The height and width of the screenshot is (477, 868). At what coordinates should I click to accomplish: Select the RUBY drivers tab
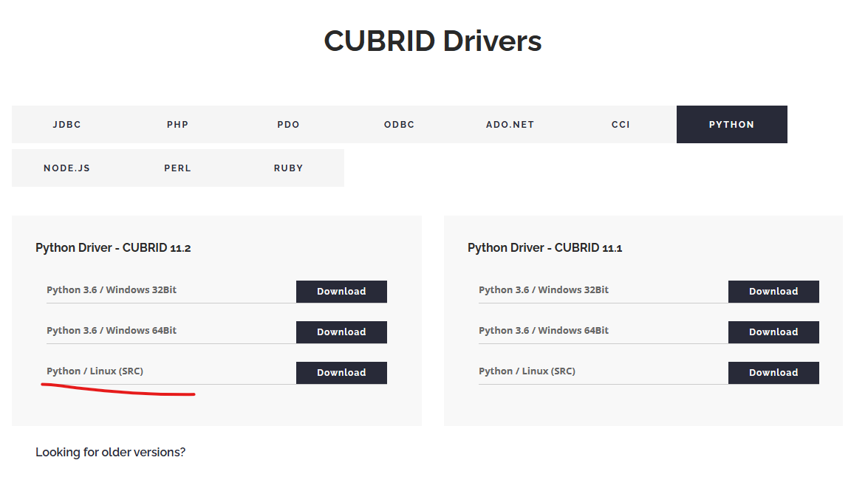[x=288, y=168]
